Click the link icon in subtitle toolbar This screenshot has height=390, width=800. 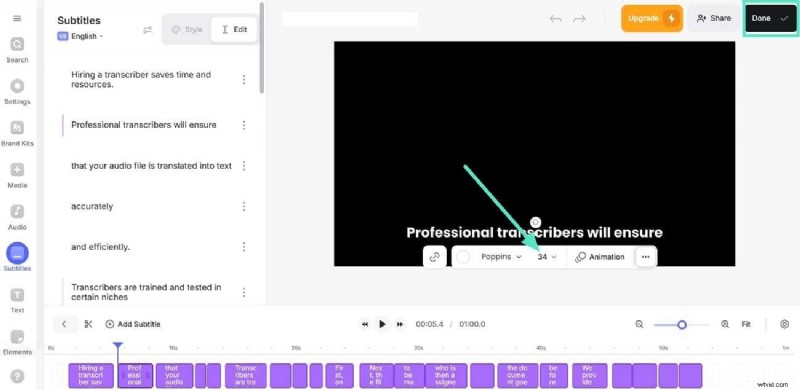click(435, 257)
